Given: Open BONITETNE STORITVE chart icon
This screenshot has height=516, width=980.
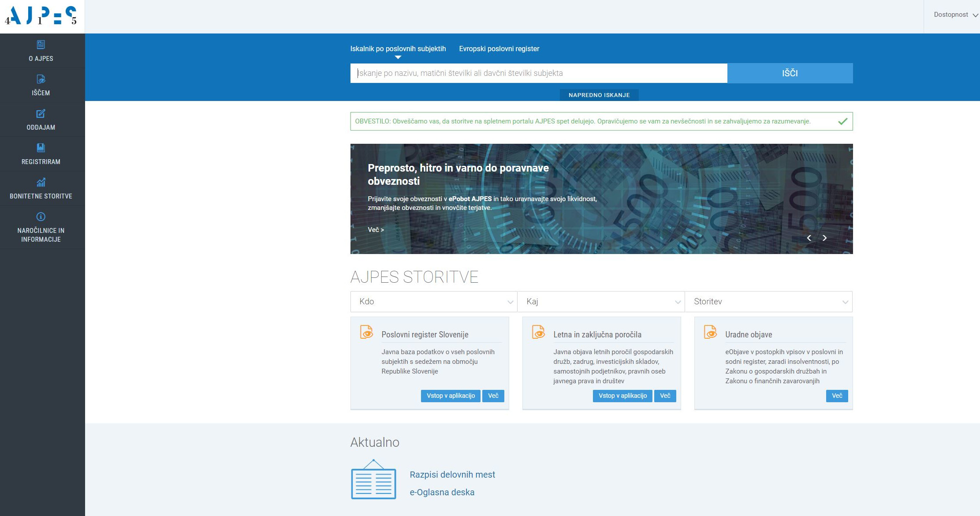Looking at the screenshot, I should [41, 182].
